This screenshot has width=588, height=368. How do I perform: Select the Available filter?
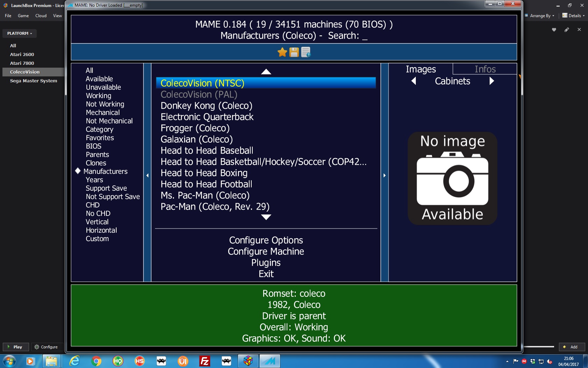point(99,79)
